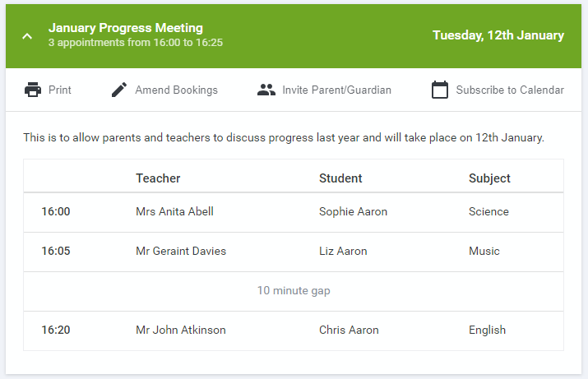Select the 16:05 Mr Geraint Davies appointment
This screenshot has height=379, width=588.
pyautogui.click(x=294, y=252)
